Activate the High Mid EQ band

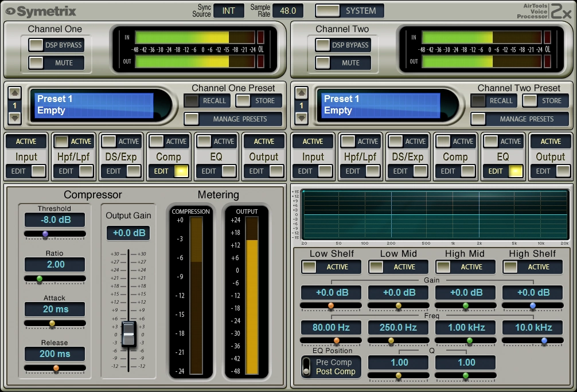point(466,267)
